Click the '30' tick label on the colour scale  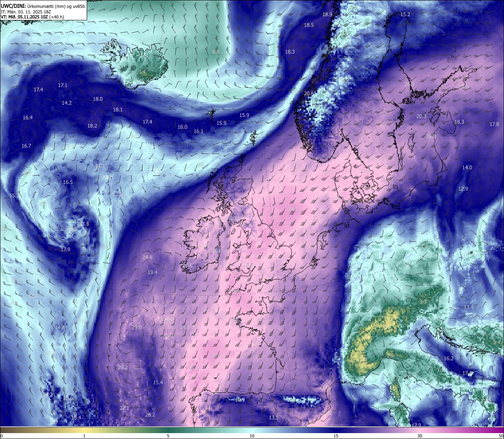pos(420,436)
